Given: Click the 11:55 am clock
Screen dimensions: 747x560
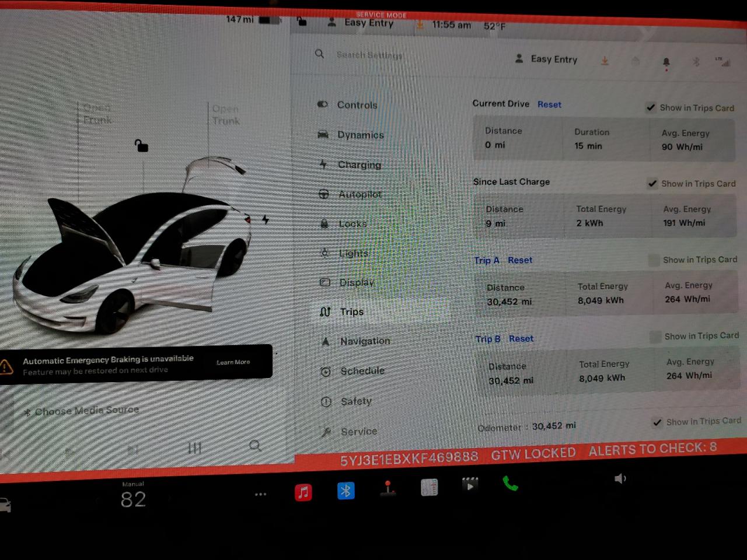Looking at the screenshot, I should tap(451, 25).
